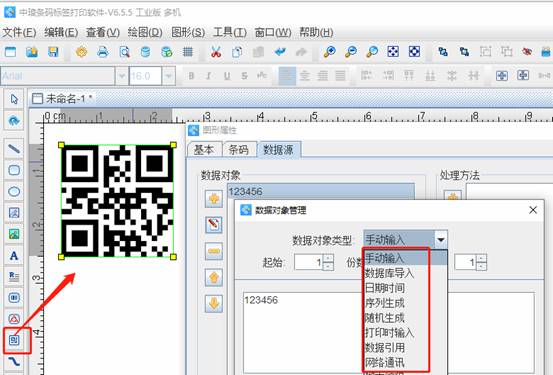Expand the font size 16.0 dropdown
The width and height of the screenshot is (553, 375).
pyautogui.click(x=169, y=76)
